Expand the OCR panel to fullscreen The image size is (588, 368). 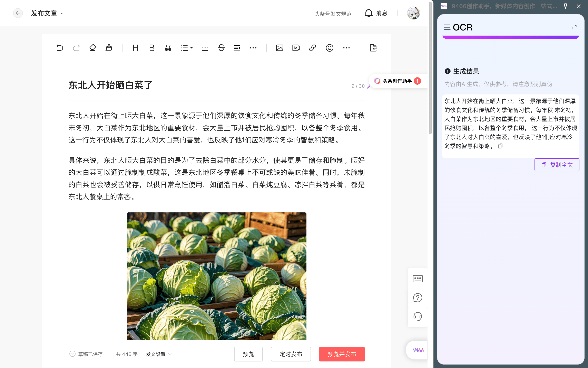tap(574, 27)
